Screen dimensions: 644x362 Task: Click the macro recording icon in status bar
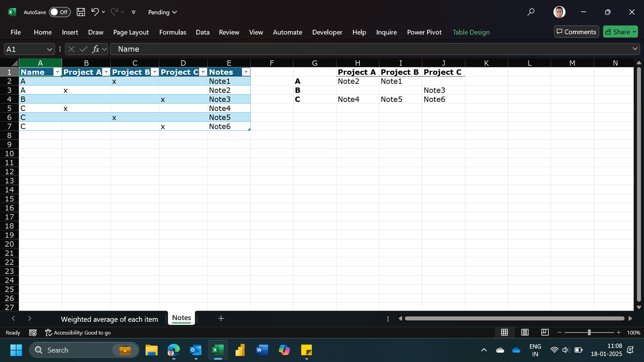(x=33, y=333)
